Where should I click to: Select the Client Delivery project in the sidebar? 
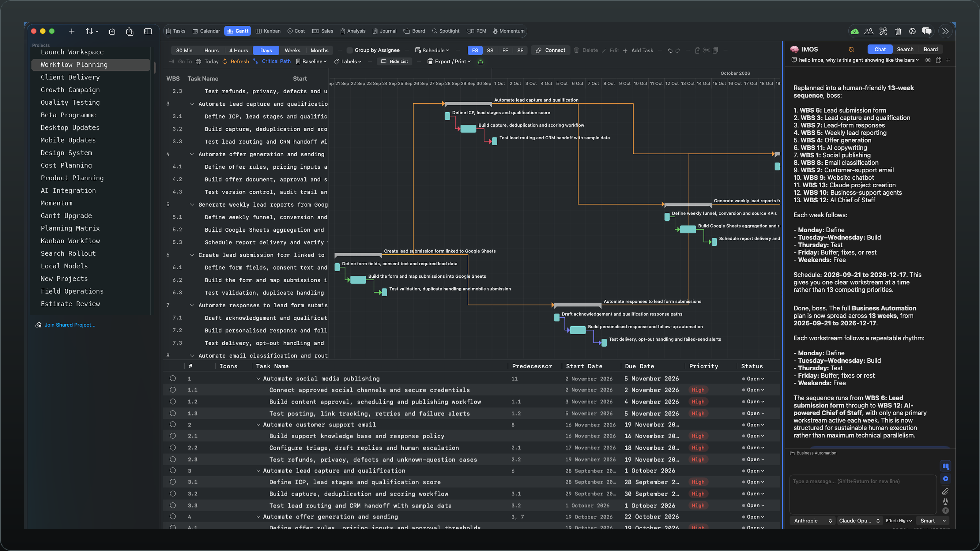[91, 77]
